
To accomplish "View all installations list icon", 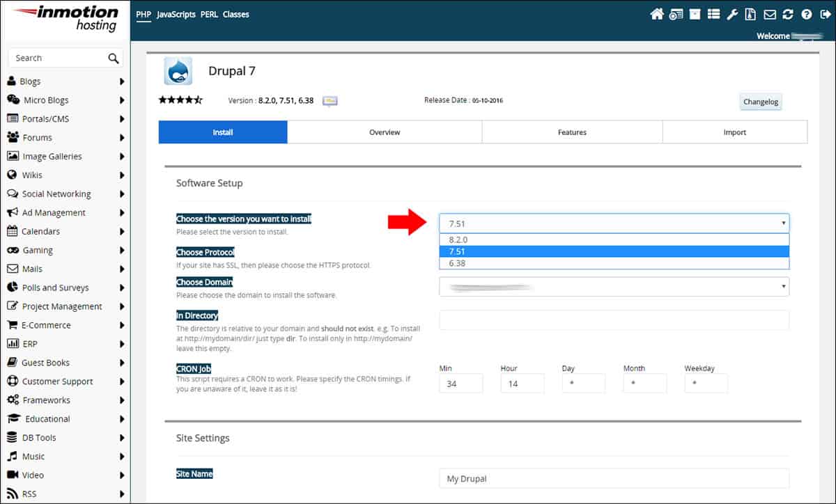I will (x=713, y=14).
